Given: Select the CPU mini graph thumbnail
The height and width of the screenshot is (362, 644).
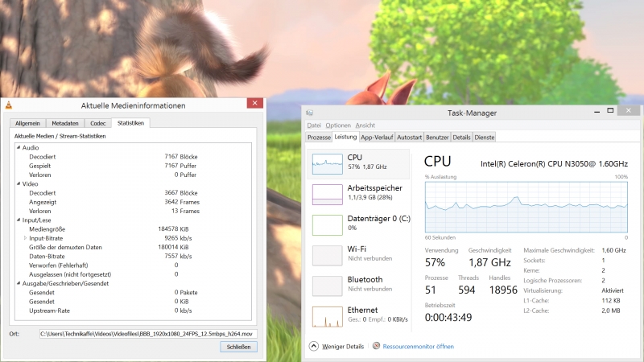Looking at the screenshot, I should click(x=328, y=164).
